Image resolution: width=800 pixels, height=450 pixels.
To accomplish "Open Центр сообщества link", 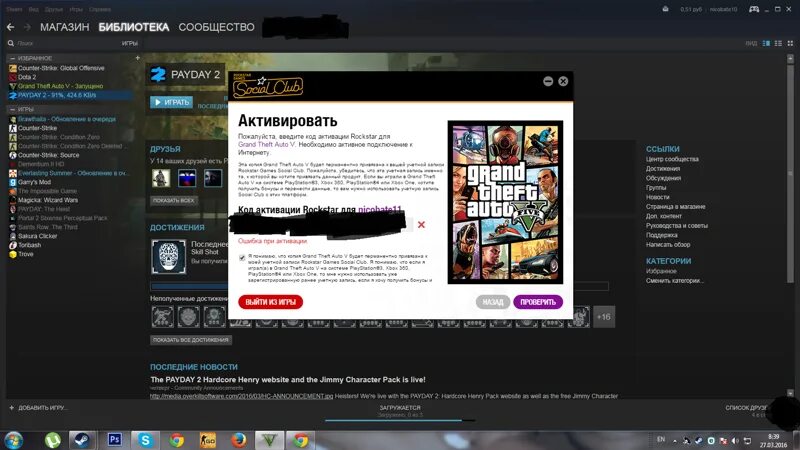I will pos(672,159).
